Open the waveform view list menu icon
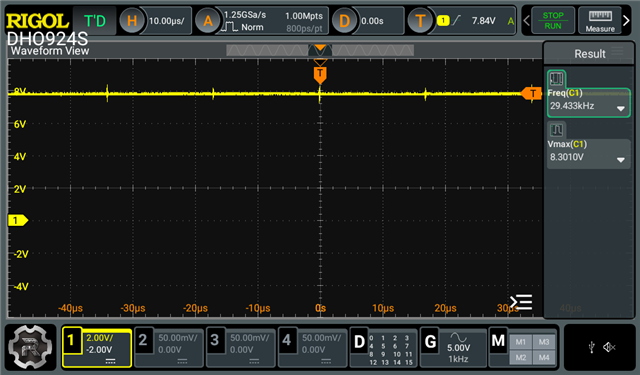This screenshot has width=640, height=375. (521, 302)
